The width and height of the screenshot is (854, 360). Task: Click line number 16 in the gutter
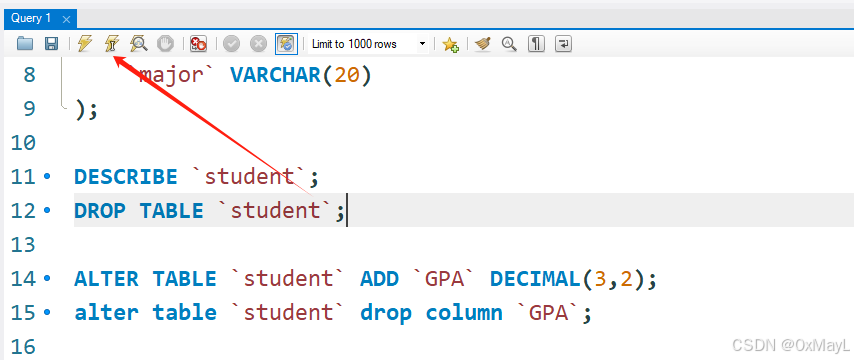[x=24, y=346]
